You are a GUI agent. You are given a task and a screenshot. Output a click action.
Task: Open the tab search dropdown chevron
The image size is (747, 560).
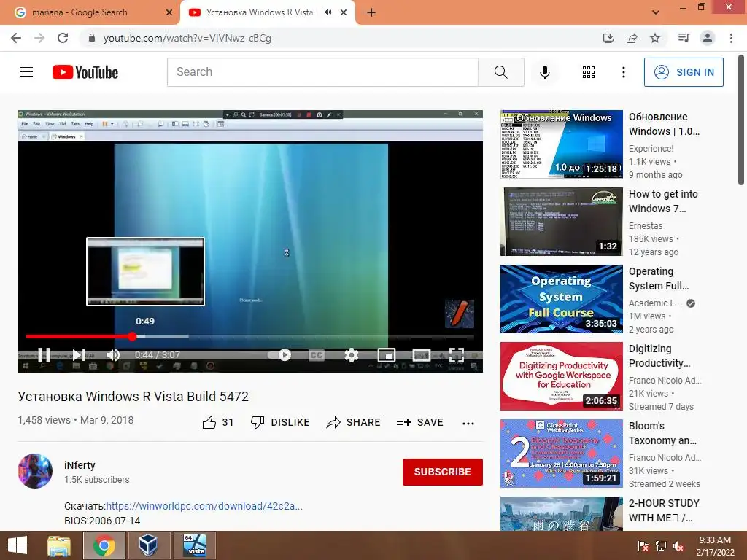(x=656, y=12)
